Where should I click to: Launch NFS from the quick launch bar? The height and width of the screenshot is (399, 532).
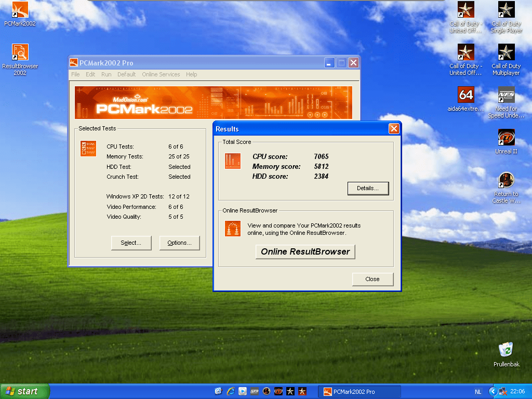(x=255, y=391)
